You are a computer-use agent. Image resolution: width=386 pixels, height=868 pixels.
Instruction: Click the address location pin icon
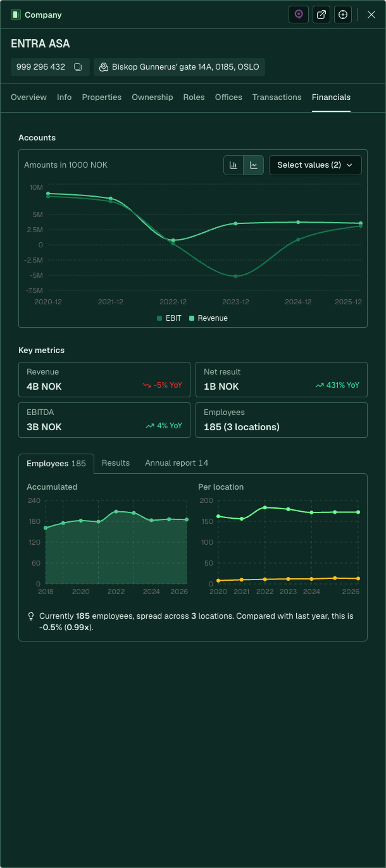coord(104,67)
